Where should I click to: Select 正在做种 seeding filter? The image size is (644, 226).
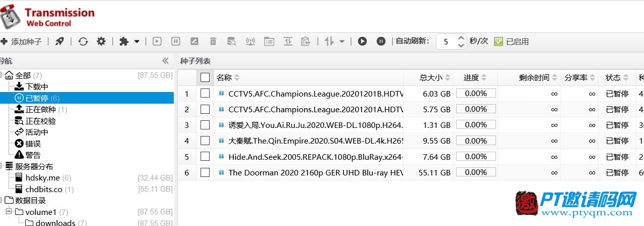click(41, 109)
